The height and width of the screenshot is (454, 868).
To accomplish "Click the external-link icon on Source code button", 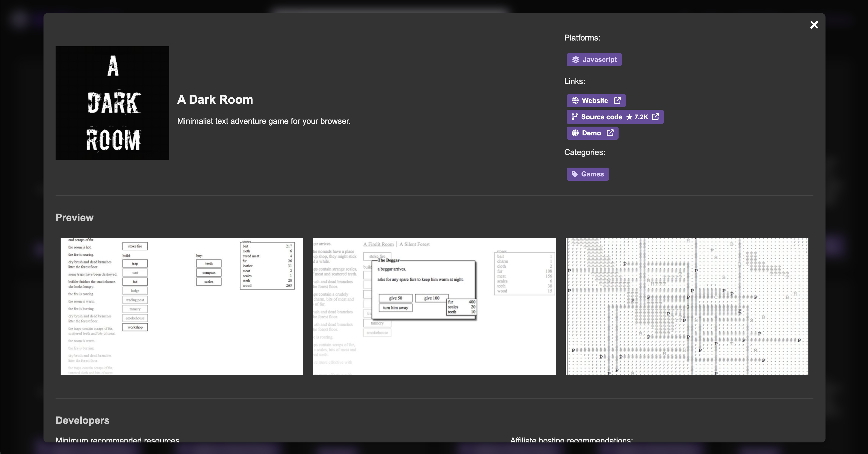I will point(655,117).
